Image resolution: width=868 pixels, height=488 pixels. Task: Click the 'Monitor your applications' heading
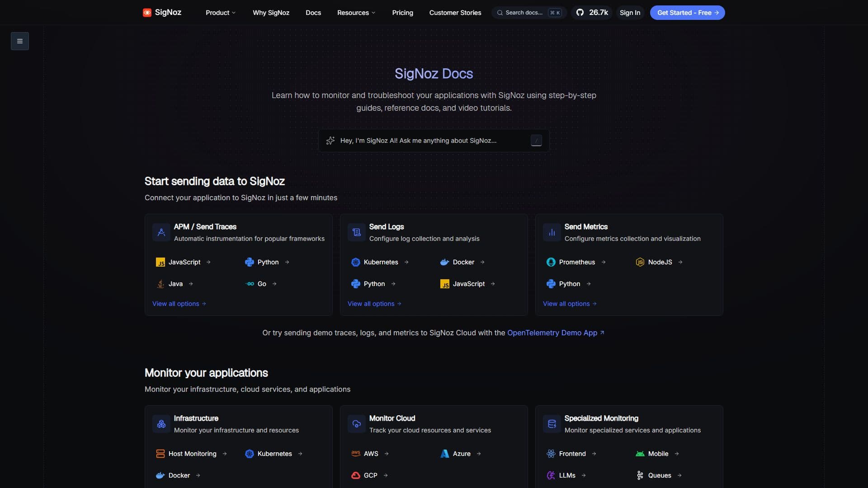[206, 373]
